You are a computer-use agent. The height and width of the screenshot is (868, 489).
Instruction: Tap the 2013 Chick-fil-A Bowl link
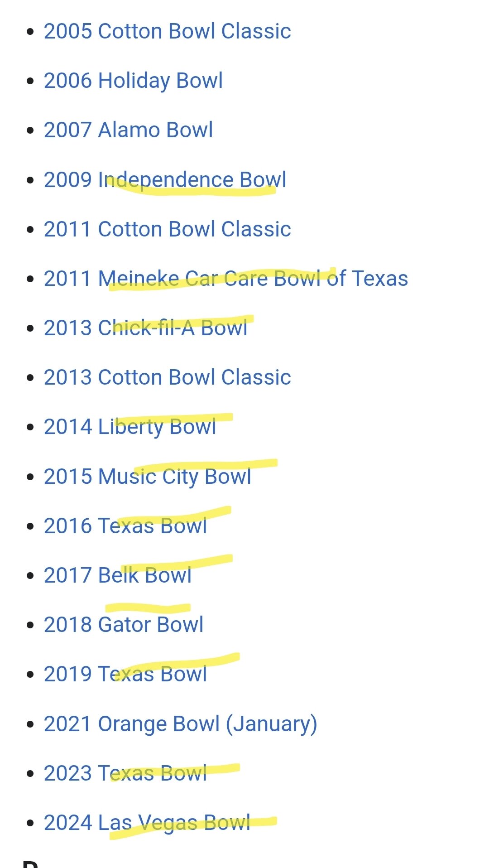(x=145, y=328)
